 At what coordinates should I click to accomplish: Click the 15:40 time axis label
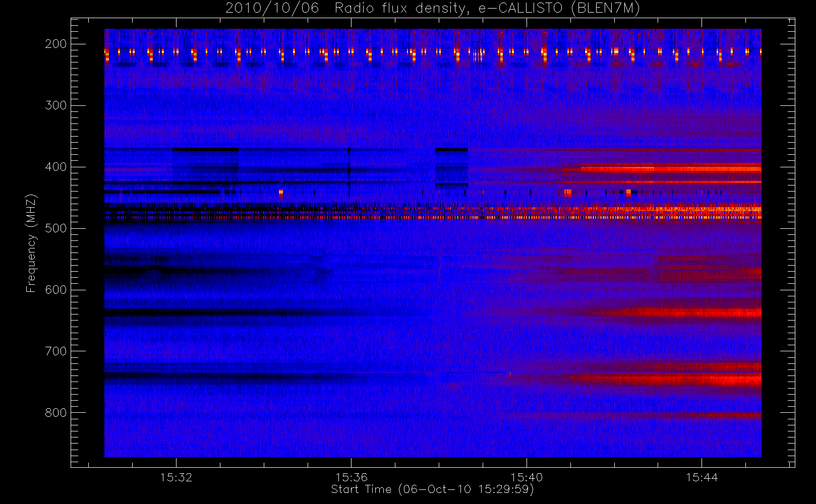tap(527, 477)
